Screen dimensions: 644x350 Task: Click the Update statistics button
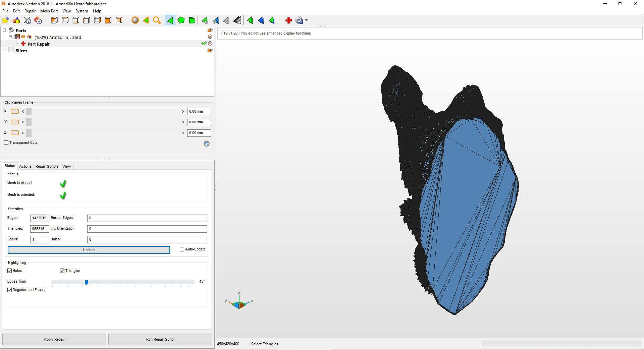coord(89,250)
